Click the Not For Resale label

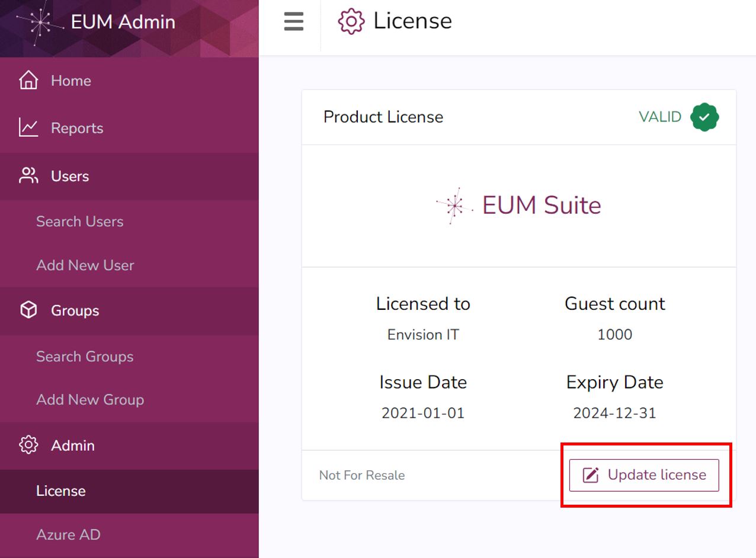[x=361, y=474]
